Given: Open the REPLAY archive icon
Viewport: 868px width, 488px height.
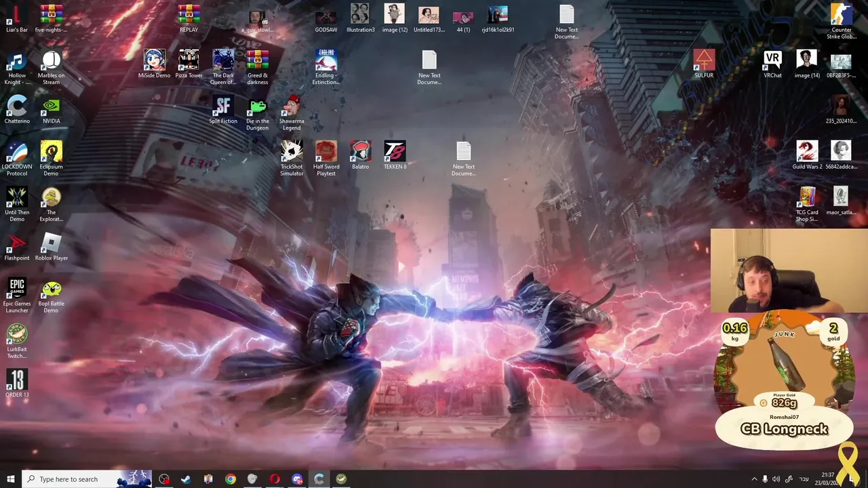Looking at the screenshot, I should (189, 18).
